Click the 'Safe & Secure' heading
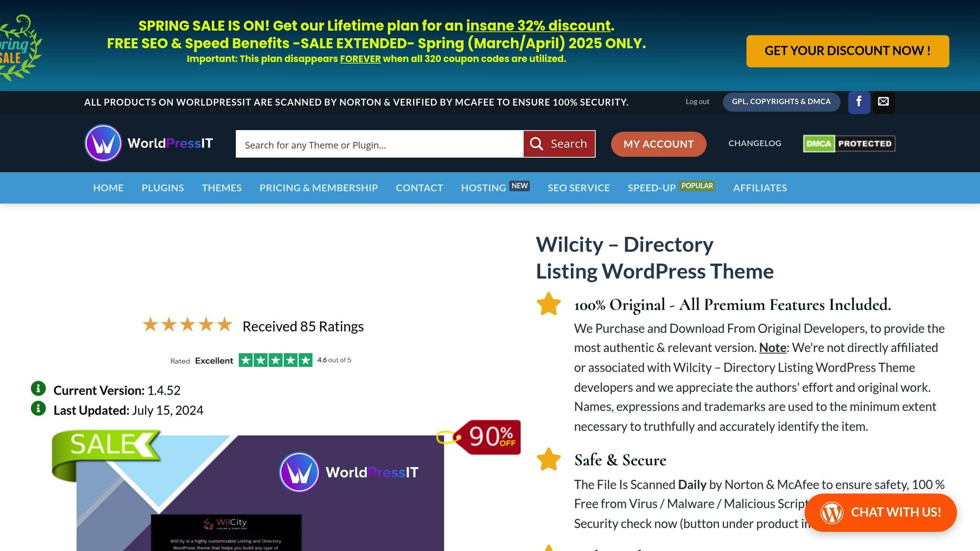This screenshot has width=980, height=551. click(620, 460)
